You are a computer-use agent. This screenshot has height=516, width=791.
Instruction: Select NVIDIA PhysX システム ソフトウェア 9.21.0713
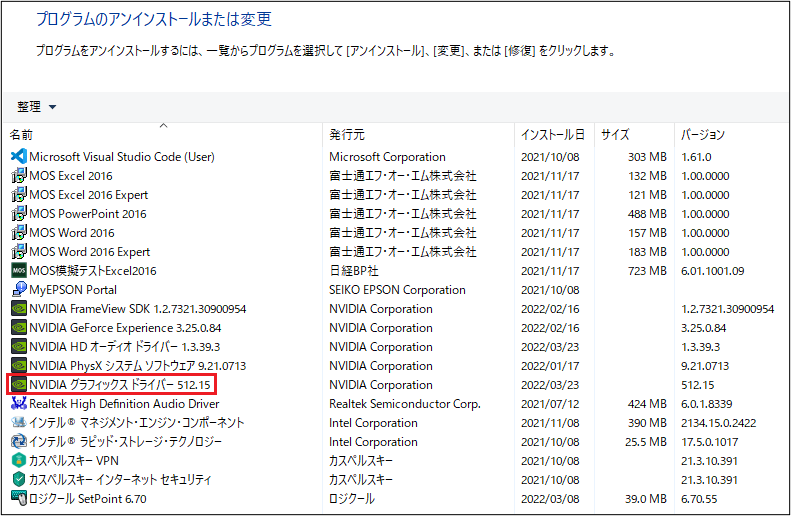138,365
